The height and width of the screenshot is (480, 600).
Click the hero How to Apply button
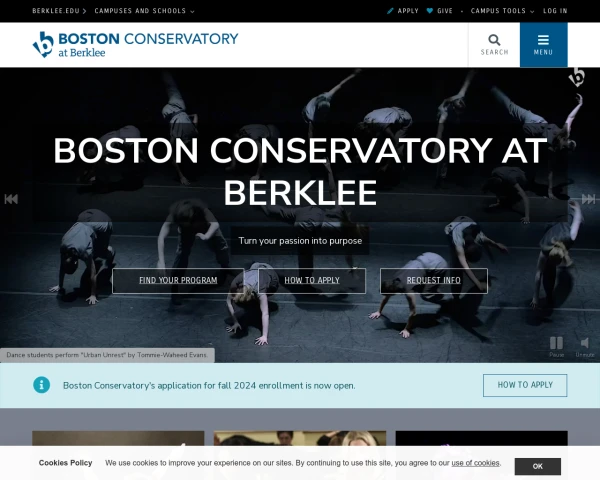312,281
